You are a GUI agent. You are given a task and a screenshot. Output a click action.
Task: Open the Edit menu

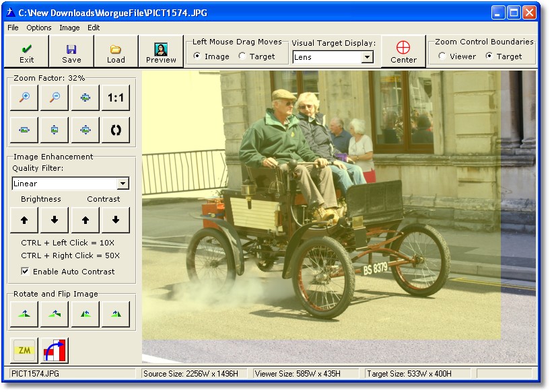pyautogui.click(x=94, y=28)
